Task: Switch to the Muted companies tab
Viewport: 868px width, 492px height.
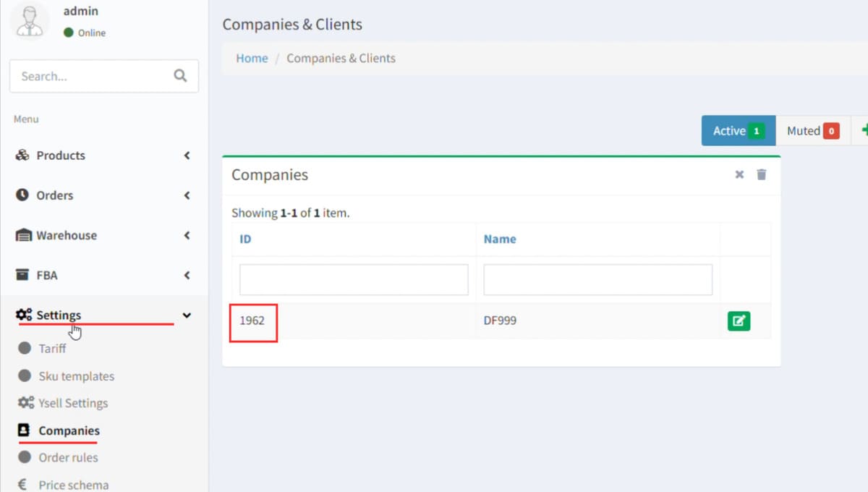Action: 812,131
